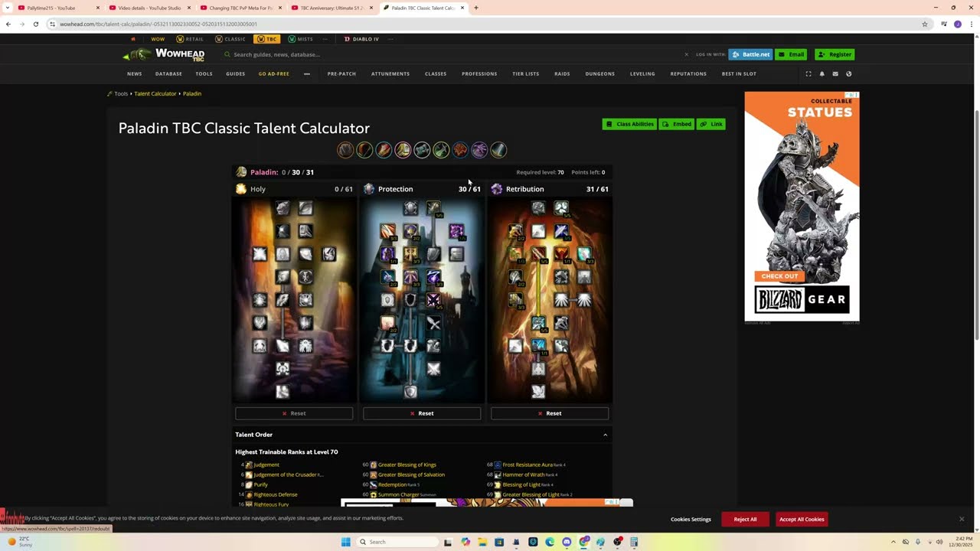Image resolution: width=980 pixels, height=551 pixels.
Task: Switch to the CLASSIC site version
Action: click(230, 39)
